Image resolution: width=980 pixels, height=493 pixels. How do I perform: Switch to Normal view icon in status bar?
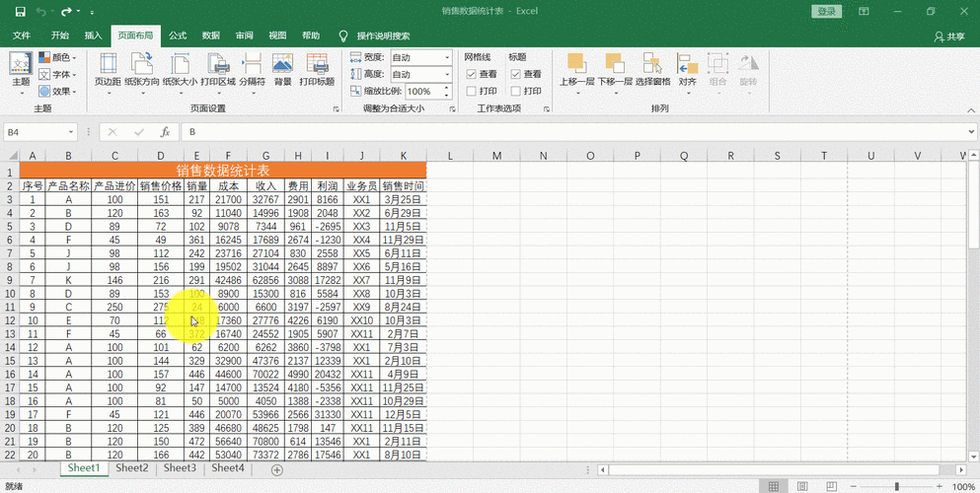click(x=774, y=486)
